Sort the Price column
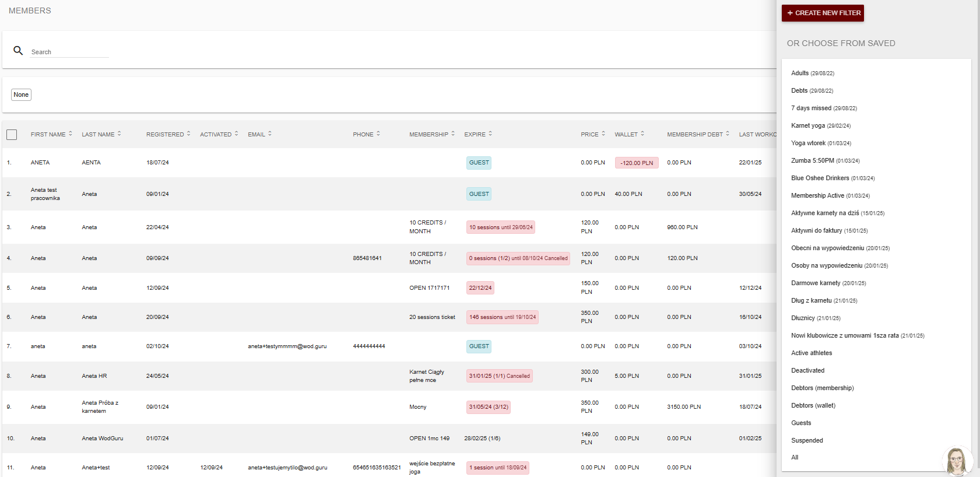The height and width of the screenshot is (477, 980). click(603, 134)
